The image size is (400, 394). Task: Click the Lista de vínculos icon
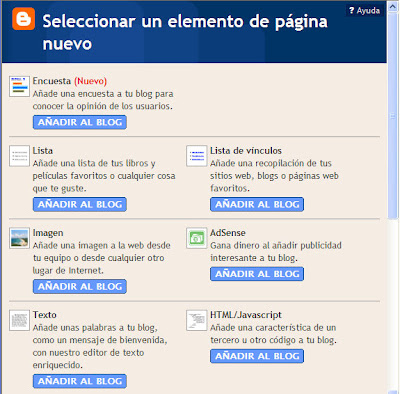click(197, 156)
